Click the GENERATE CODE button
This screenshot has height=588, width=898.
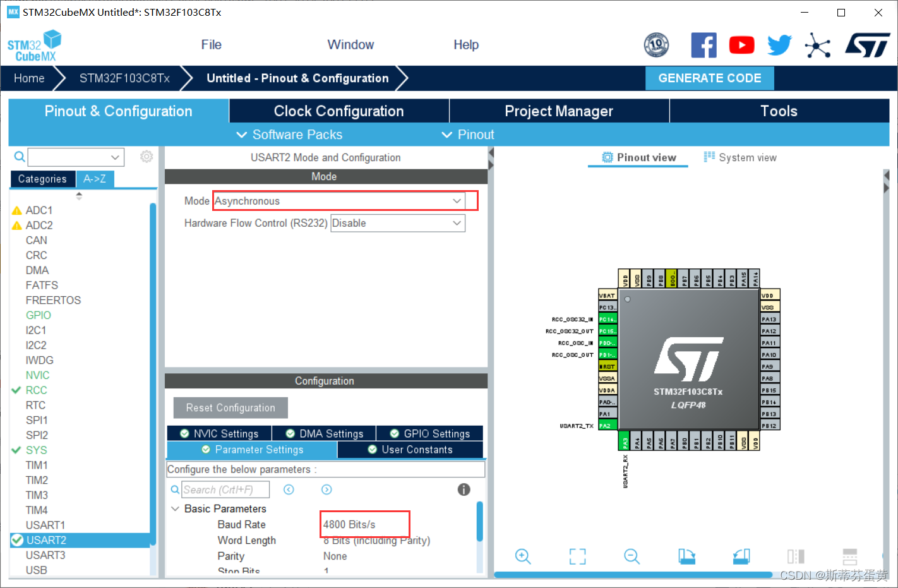click(709, 78)
